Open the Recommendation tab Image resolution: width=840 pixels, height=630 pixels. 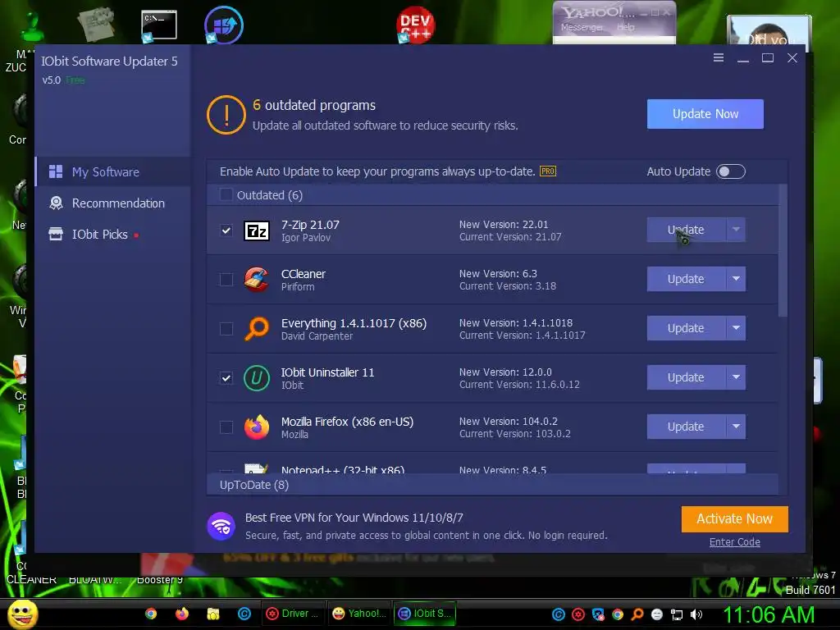(113, 203)
